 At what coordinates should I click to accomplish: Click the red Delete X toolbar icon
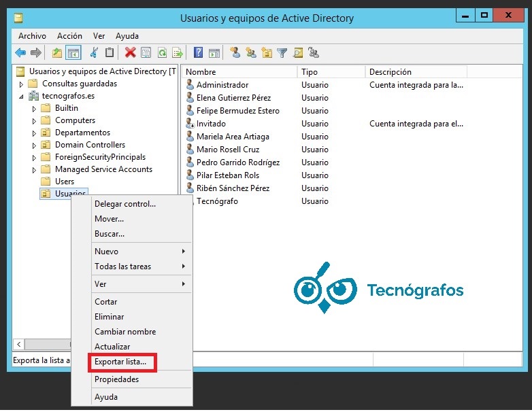tap(130, 52)
